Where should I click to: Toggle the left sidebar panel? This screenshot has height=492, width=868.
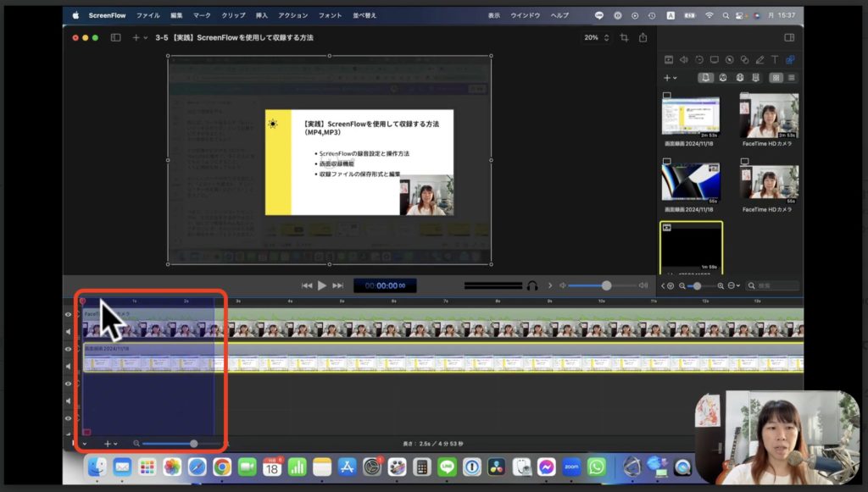[x=115, y=37]
